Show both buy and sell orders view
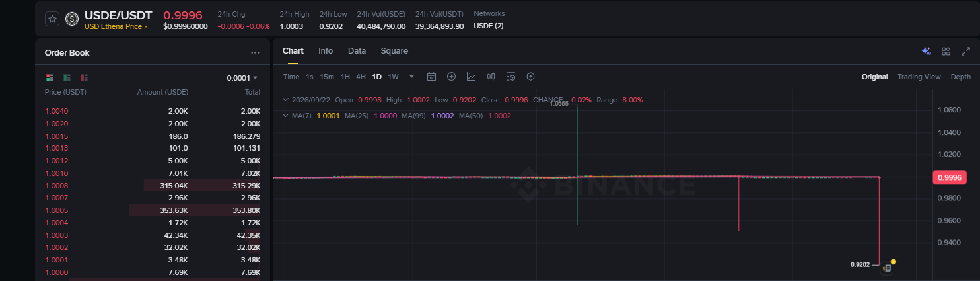The height and width of the screenshot is (281, 980). (x=50, y=77)
